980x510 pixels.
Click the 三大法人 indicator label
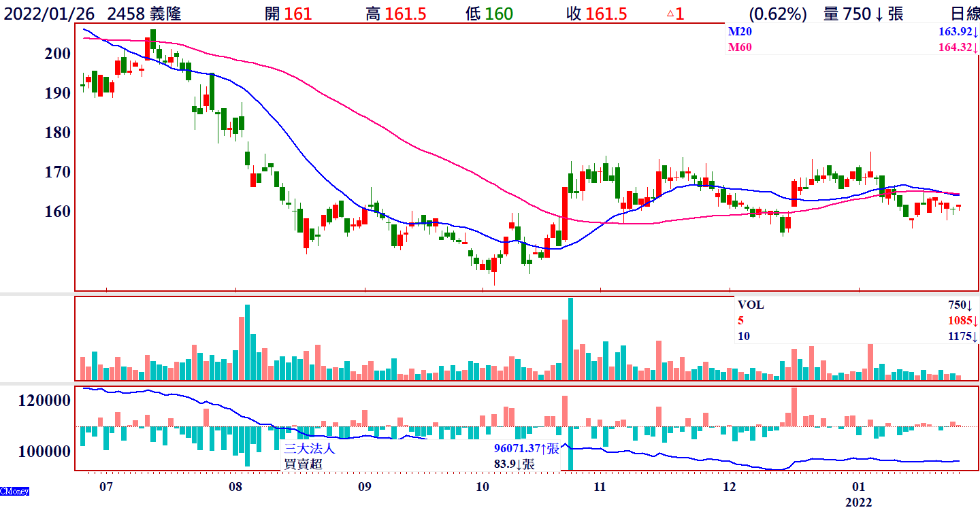click(x=310, y=449)
